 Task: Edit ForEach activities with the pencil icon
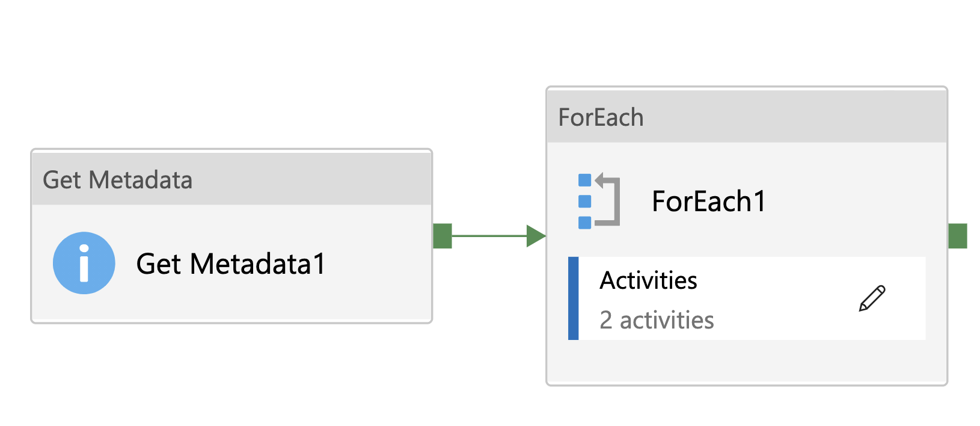pyautogui.click(x=872, y=298)
